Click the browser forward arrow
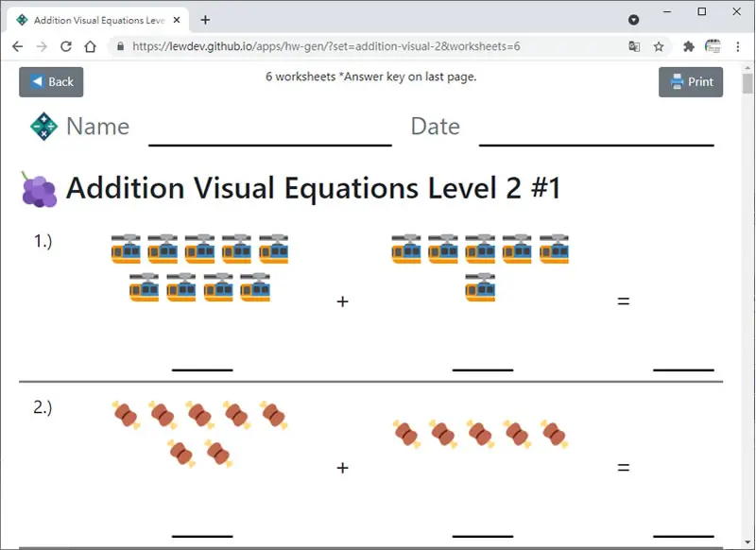The width and height of the screenshot is (756, 550). (42, 46)
